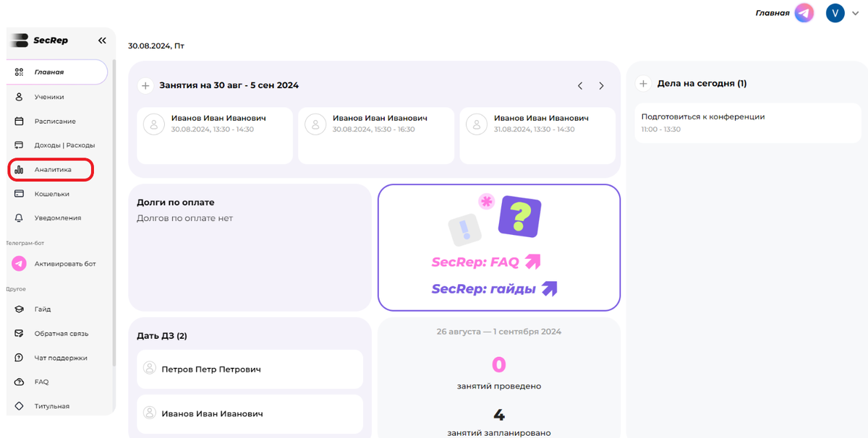Click the Telegram icon in top header
Viewport: 868px width, 438px height.
tap(804, 13)
